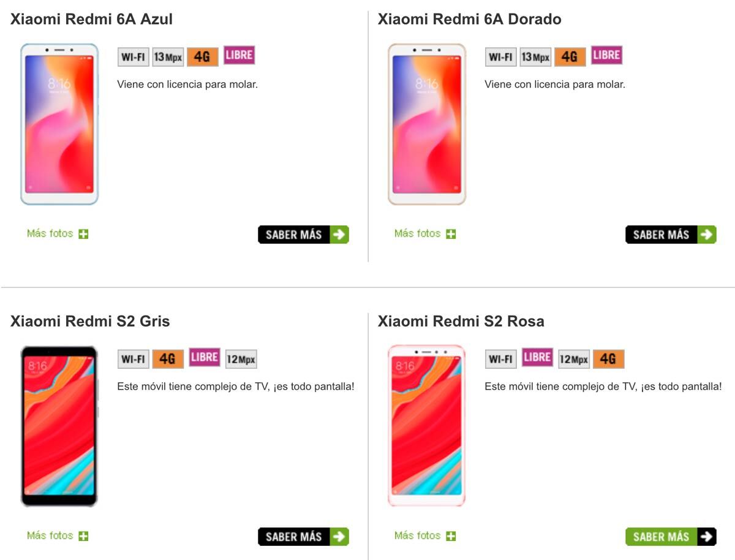Expand Más fotos for Redmi S2 Rosa
This screenshot has width=735, height=560.
[x=425, y=535]
